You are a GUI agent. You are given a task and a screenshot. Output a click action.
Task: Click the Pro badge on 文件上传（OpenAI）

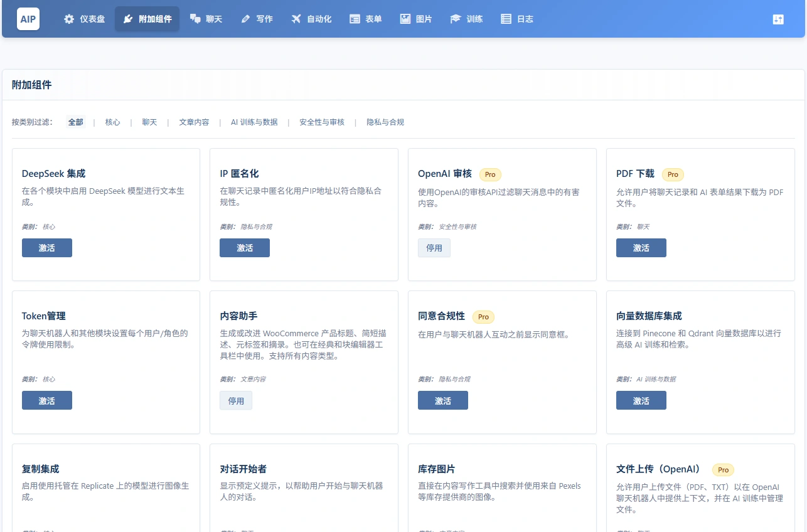click(x=723, y=470)
